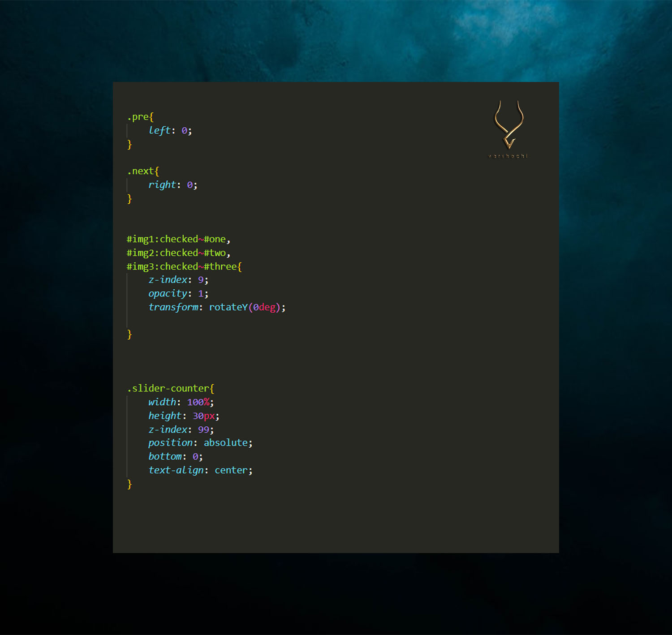The image size is (672, 635).
Task: Place cursor on z-index value 99
Action: point(203,429)
